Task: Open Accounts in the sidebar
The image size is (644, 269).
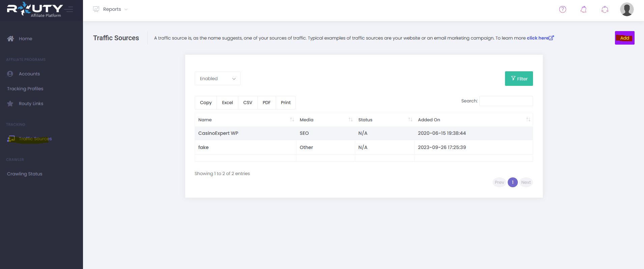Action: point(29,74)
